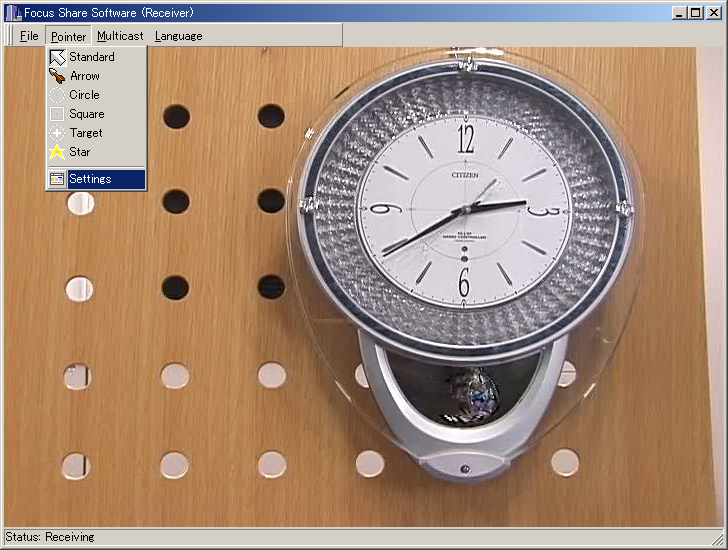Click the Focus Share Software title bar text

tap(108, 12)
